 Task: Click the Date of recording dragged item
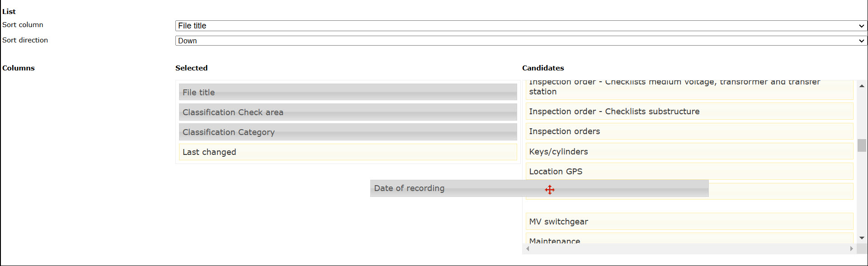point(539,188)
